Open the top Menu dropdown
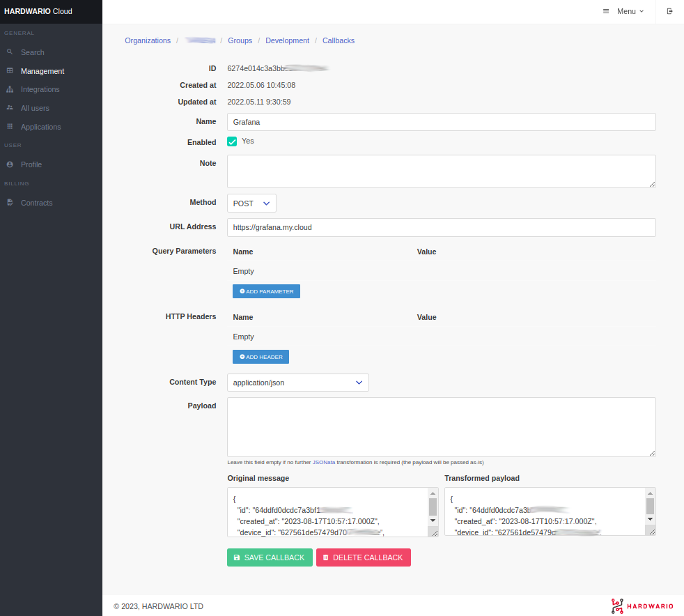Image resolution: width=684 pixels, height=616 pixels. pyautogui.click(x=623, y=11)
